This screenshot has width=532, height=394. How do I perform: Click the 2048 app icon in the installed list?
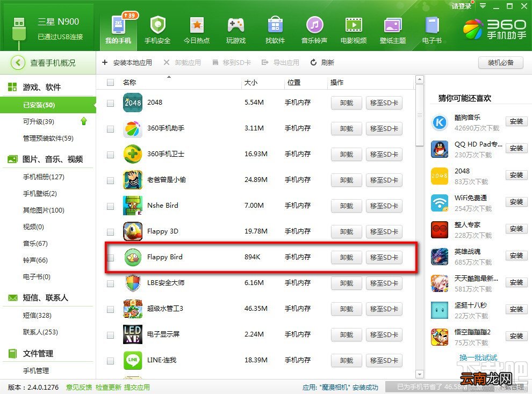133,103
